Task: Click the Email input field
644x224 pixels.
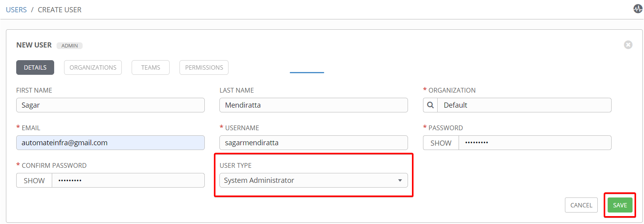Action: click(x=110, y=143)
